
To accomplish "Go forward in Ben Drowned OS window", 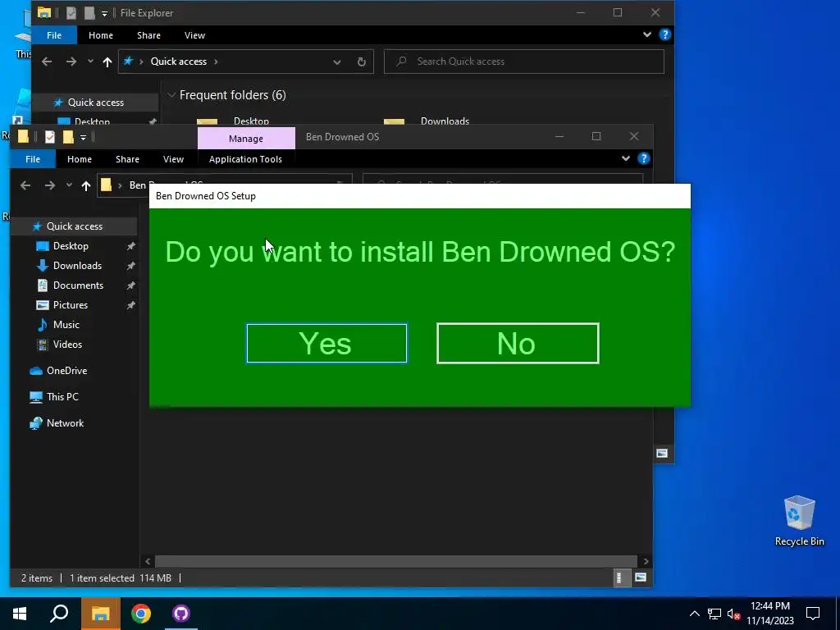I will pos(50,185).
